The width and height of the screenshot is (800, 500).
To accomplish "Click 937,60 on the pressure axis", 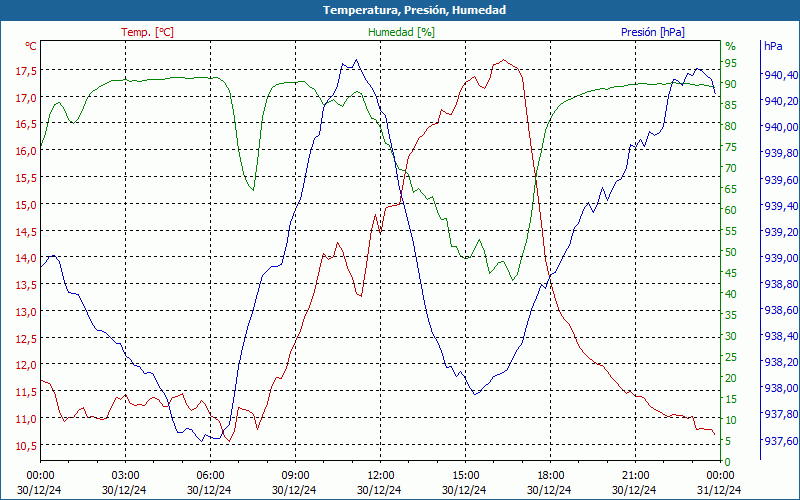I will click(x=781, y=441).
